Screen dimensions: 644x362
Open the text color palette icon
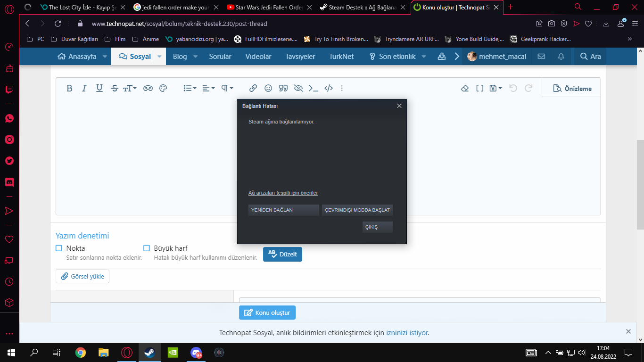pos(163,88)
